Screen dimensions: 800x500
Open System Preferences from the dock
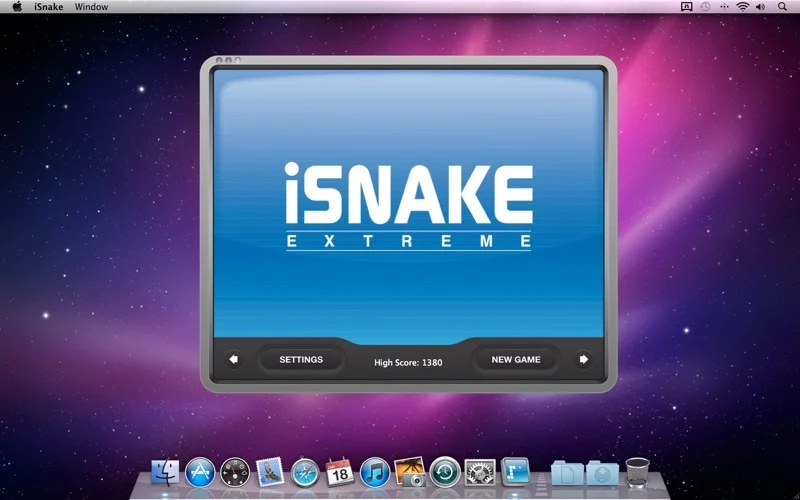[480, 472]
